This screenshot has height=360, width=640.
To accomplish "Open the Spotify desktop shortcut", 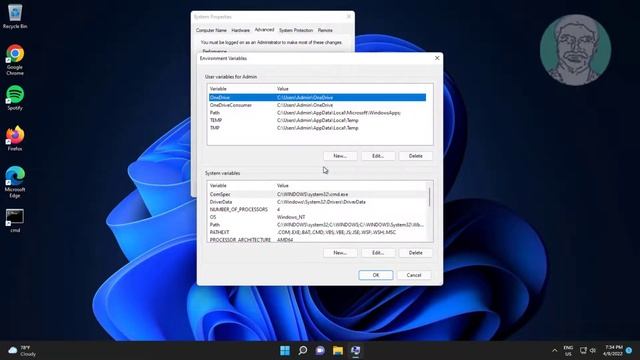I will pos(15,98).
